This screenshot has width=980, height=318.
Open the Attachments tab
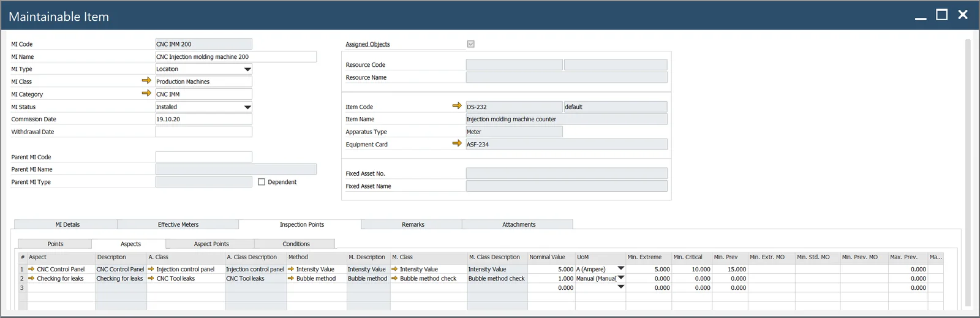pos(519,224)
